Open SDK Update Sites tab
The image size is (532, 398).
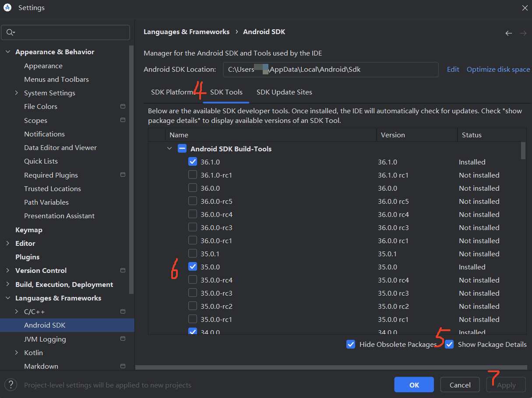284,92
